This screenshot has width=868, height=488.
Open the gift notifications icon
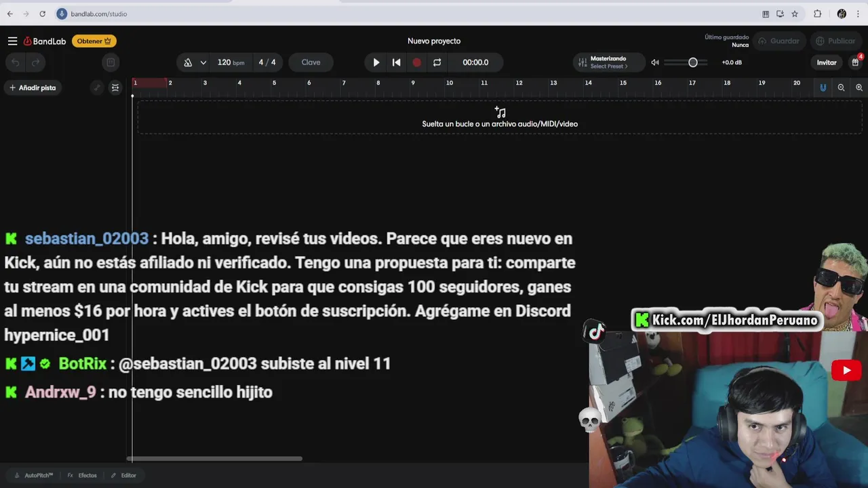click(x=855, y=62)
